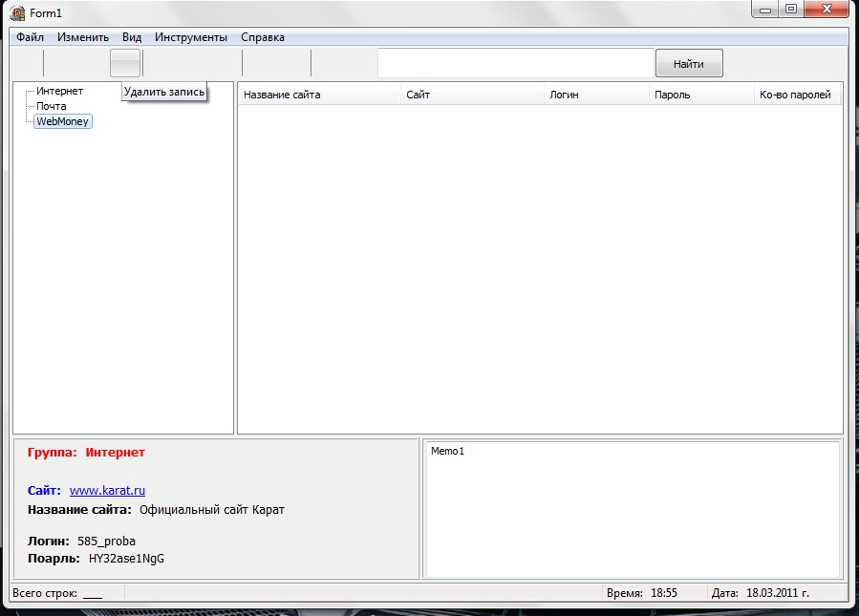Open the Инструменты menu
This screenshot has height=616, width=859.
(191, 37)
